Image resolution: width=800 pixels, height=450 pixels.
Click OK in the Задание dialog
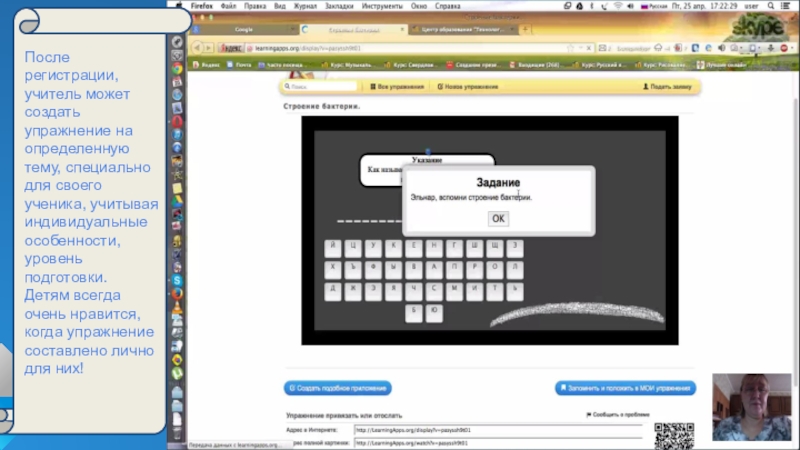click(498, 218)
